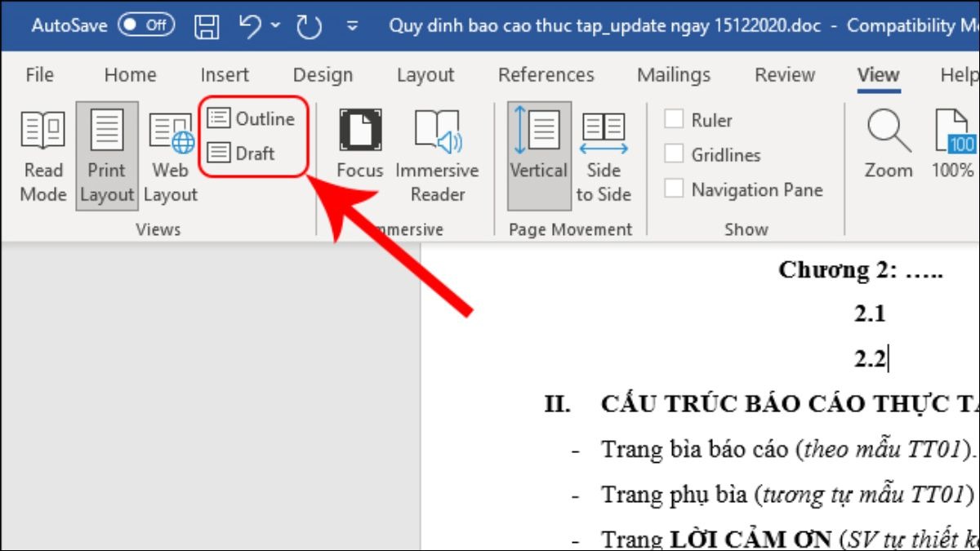
Task: Open the Design tab
Action: pyautogui.click(x=323, y=75)
